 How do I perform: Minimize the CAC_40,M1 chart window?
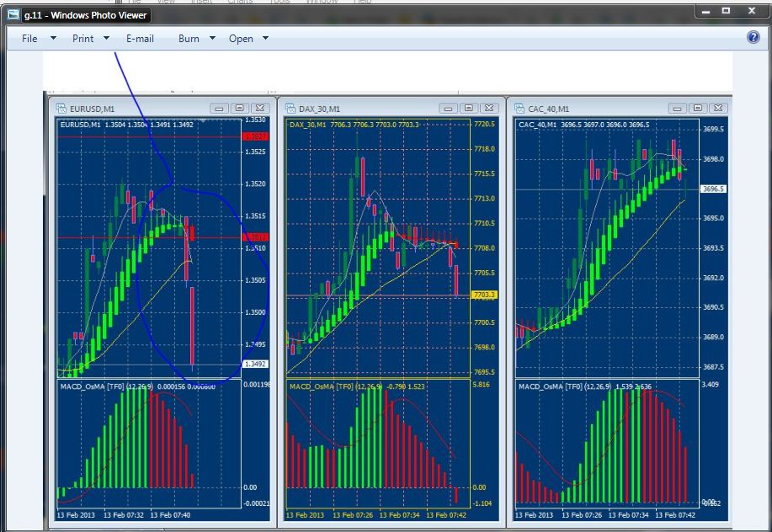(678, 109)
